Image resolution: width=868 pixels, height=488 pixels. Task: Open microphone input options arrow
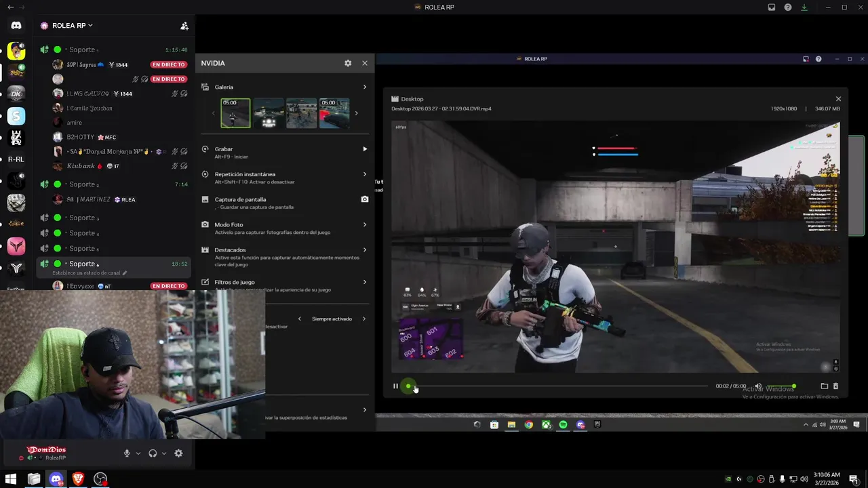tap(138, 453)
